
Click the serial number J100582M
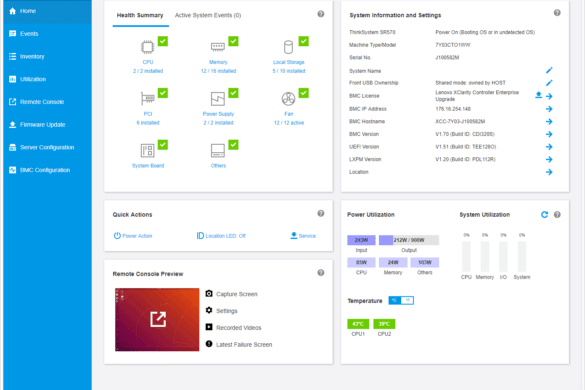447,57
